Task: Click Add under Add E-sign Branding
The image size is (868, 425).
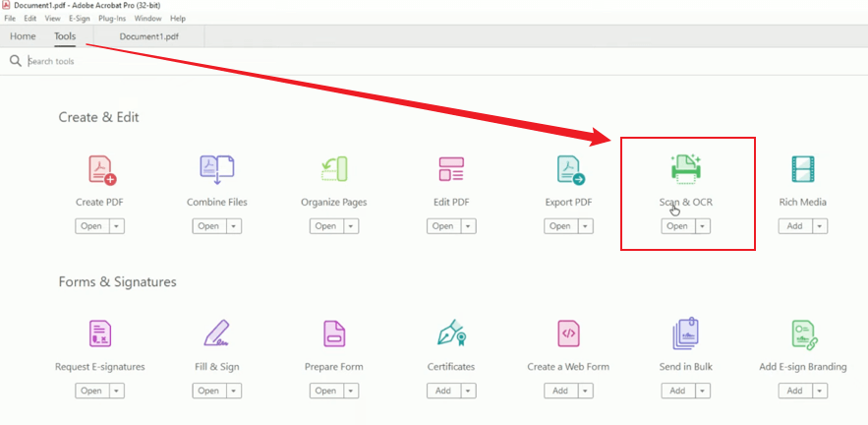Action: click(x=796, y=391)
